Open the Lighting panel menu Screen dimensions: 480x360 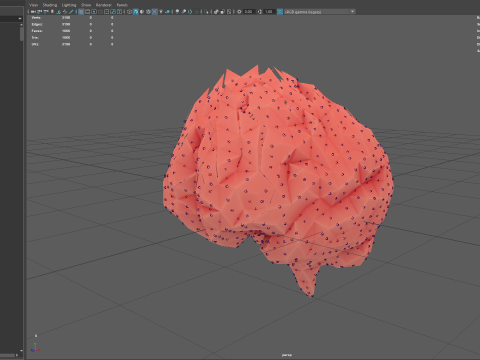coord(69,5)
